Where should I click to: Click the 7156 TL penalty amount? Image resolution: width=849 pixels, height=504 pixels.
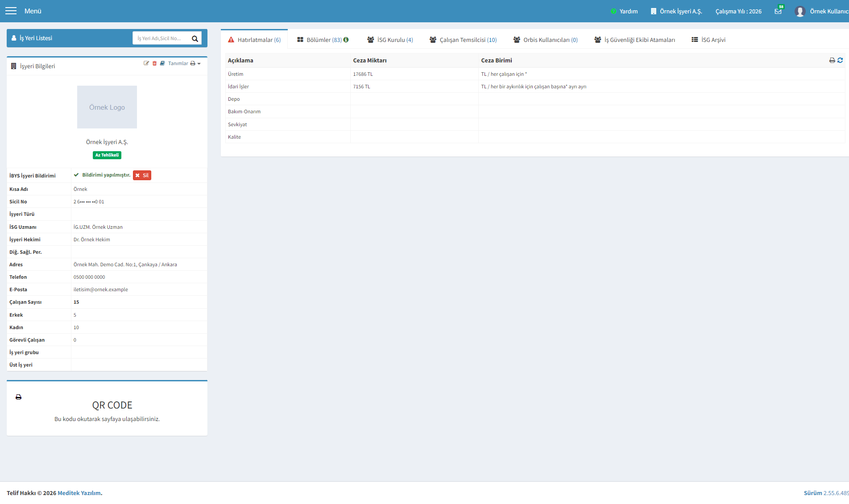click(x=361, y=87)
